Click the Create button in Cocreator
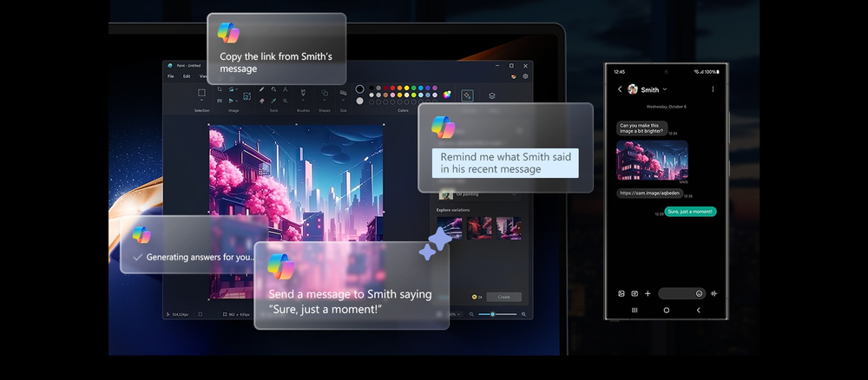This screenshot has width=868, height=380. click(x=503, y=297)
